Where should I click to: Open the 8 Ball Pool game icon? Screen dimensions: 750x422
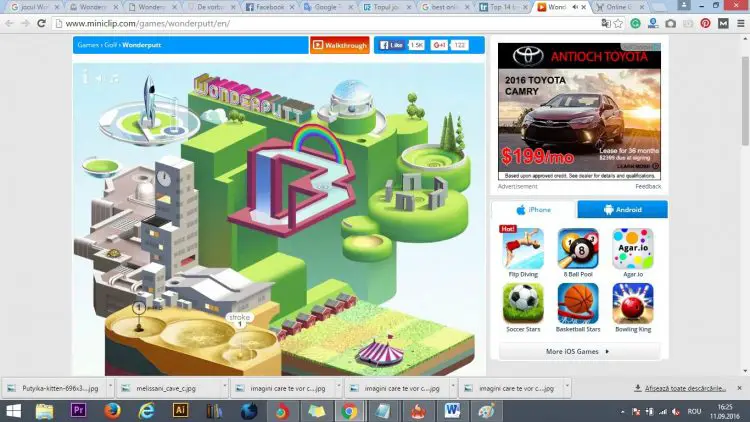[578, 248]
